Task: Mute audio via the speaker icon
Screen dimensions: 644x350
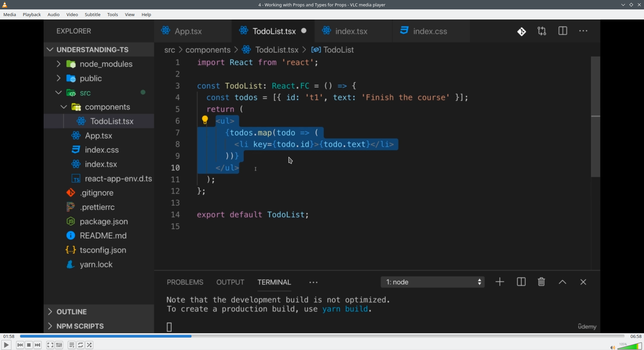Action: [612, 347]
